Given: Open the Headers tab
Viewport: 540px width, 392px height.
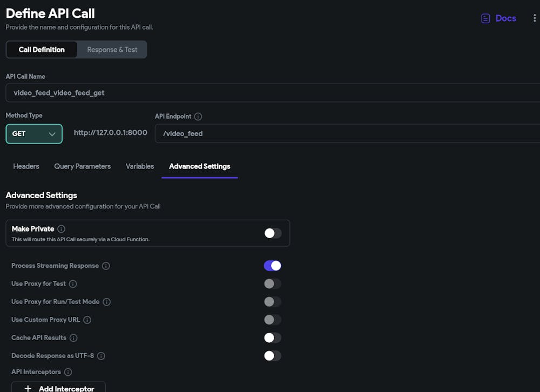Looking at the screenshot, I should pos(26,166).
